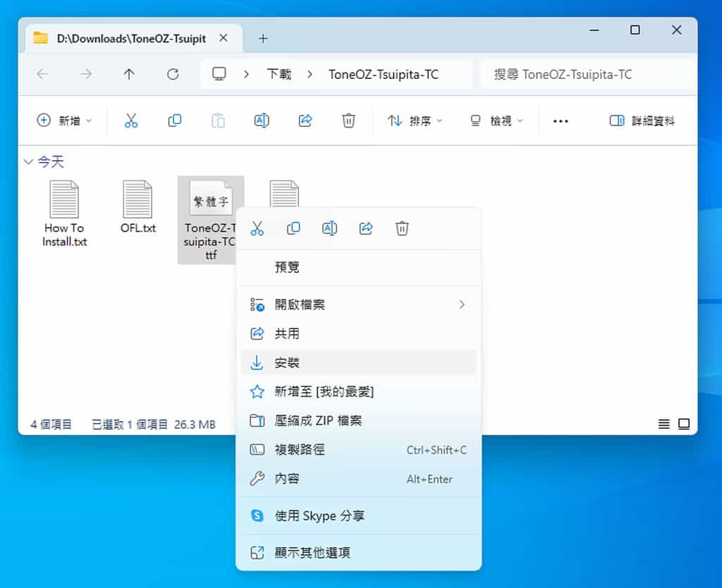Click the Paste icon in Explorer toolbar
Viewport: 722px width, 588px height.
click(x=218, y=121)
